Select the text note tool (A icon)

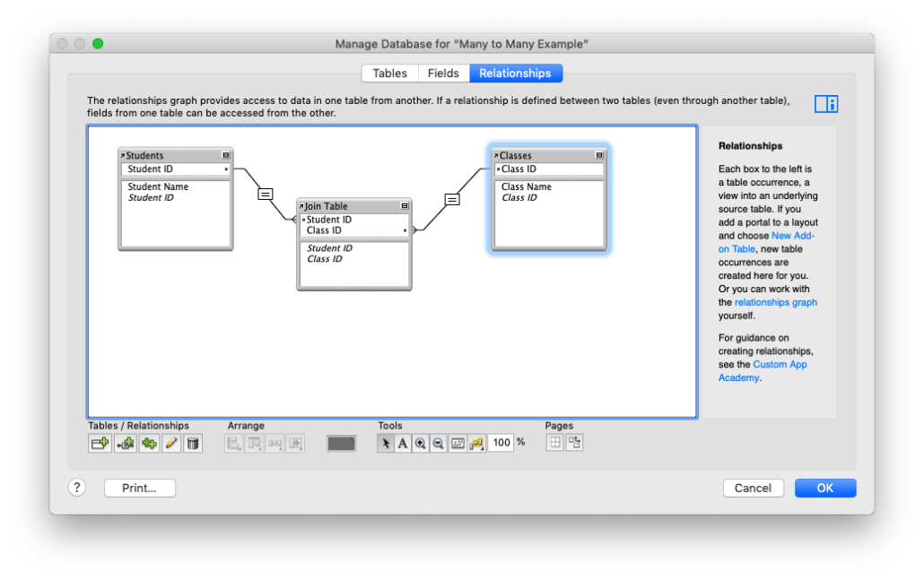402,443
